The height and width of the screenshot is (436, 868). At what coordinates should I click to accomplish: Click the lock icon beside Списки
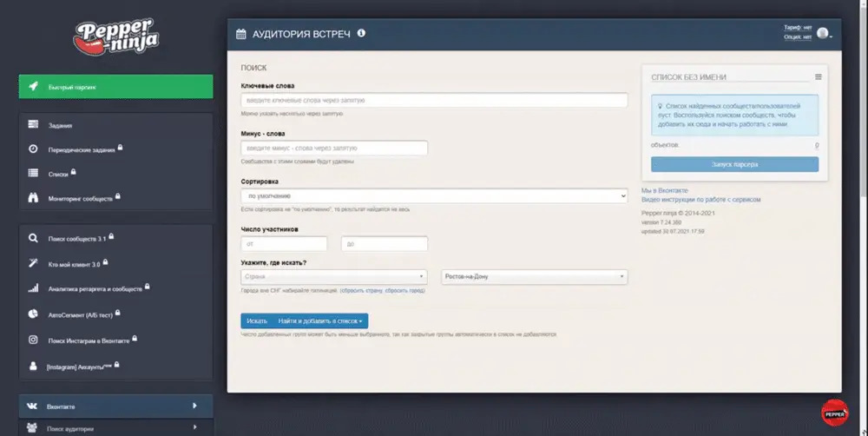(x=73, y=172)
